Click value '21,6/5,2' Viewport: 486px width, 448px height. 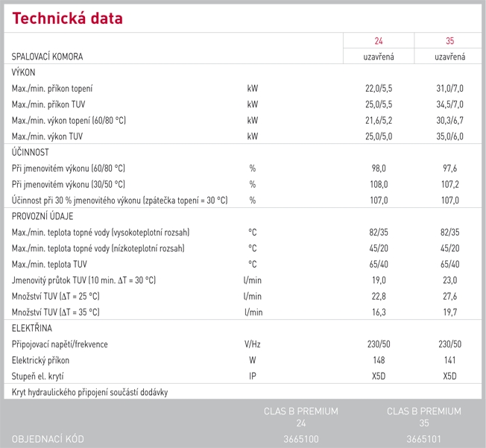(379, 120)
